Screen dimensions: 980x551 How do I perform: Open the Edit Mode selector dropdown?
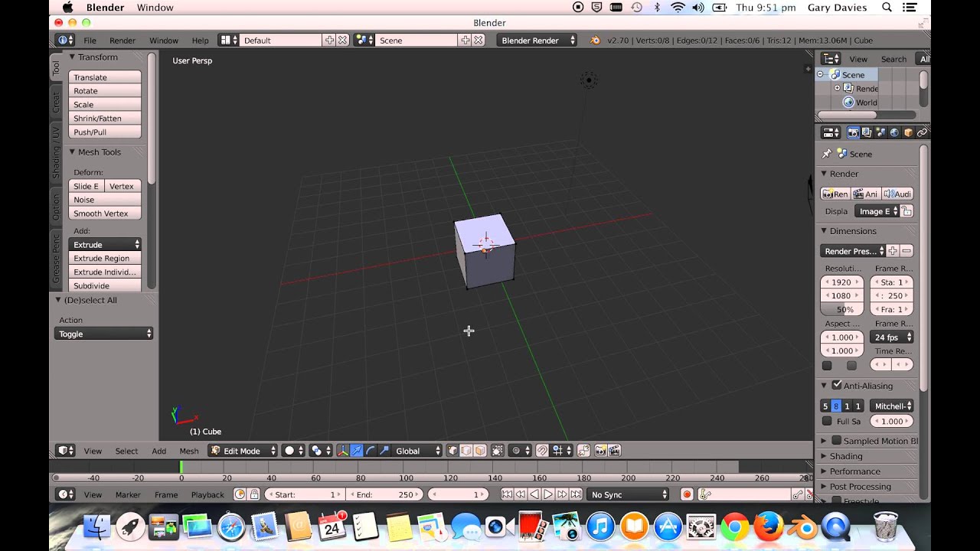(x=243, y=451)
